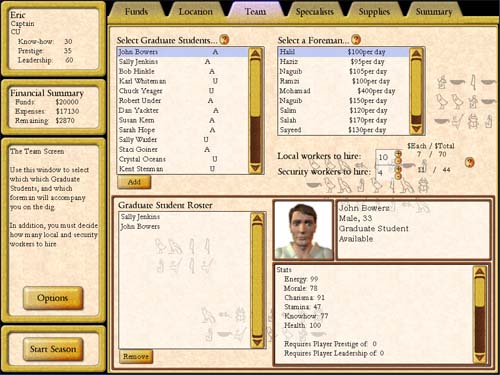Click the local workers number field
Image resolution: width=500 pixels, height=375 pixels.
coord(385,157)
